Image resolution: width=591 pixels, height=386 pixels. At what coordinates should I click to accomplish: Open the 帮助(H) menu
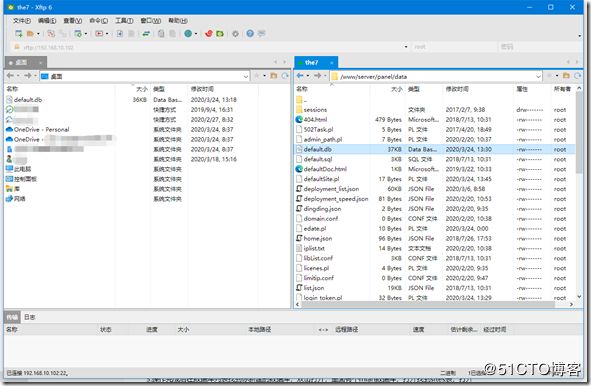(178, 20)
